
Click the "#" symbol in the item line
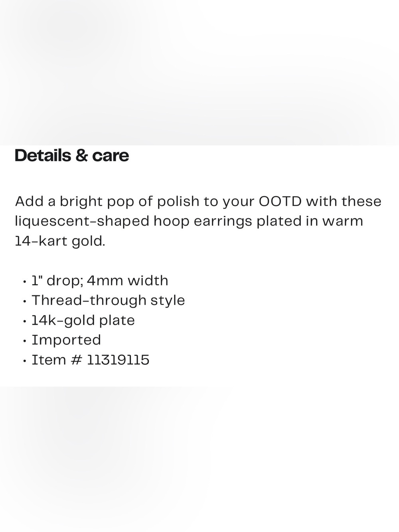tap(76, 360)
